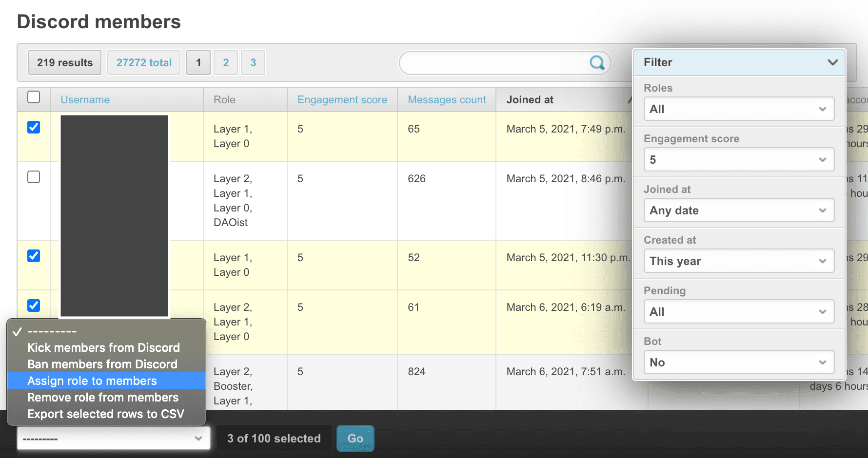Image resolution: width=868 pixels, height=458 pixels.
Task: Open the Created at filter dropdown
Action: coord(739,261)
